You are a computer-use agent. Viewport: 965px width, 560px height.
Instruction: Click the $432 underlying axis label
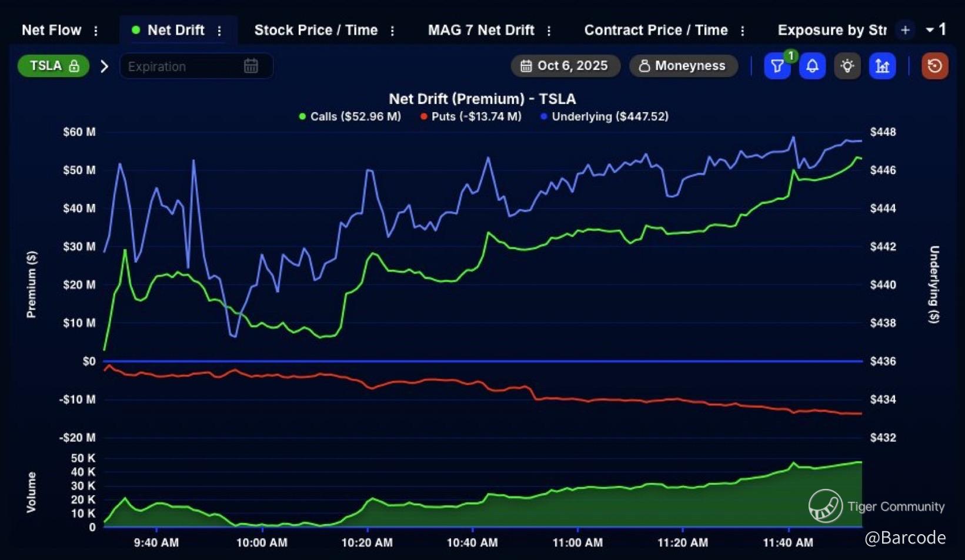point(883,438)
